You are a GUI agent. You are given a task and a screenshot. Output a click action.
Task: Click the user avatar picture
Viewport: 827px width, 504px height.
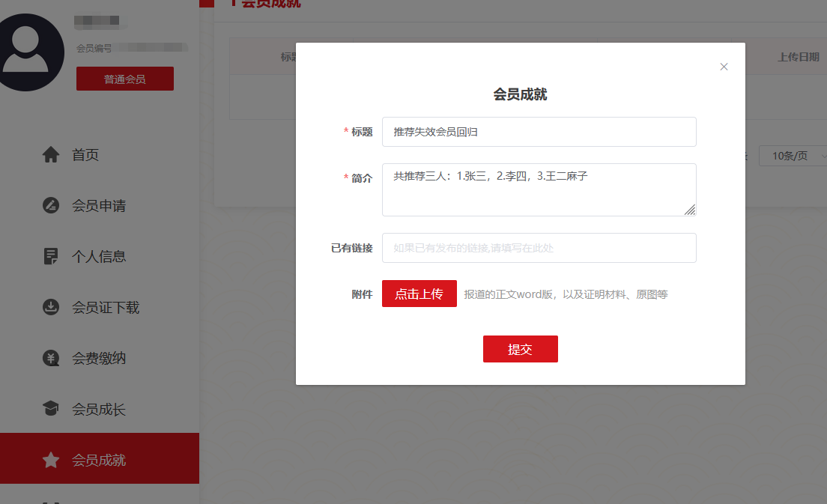click(x=26, y=52)
